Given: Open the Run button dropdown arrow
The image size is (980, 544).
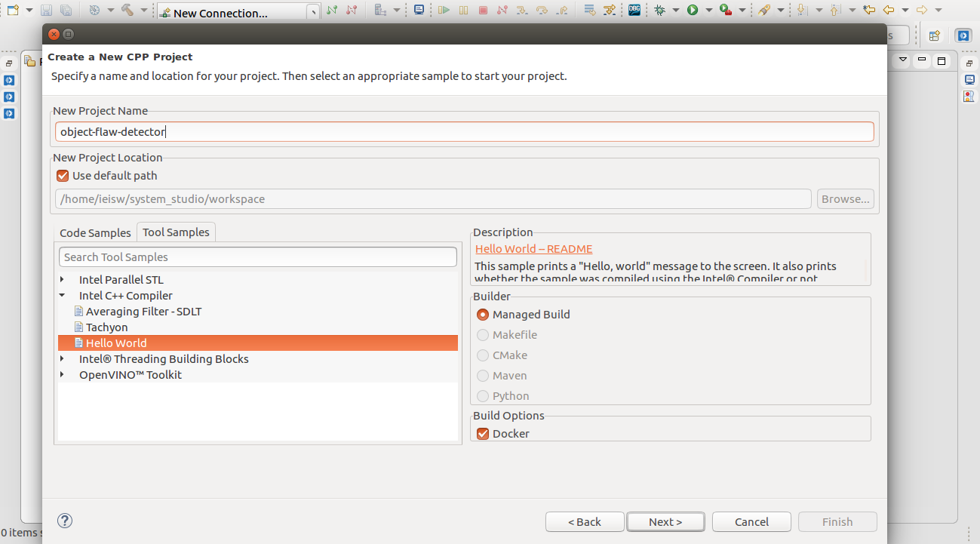Looking at the screenshot, I should point(708,11).
